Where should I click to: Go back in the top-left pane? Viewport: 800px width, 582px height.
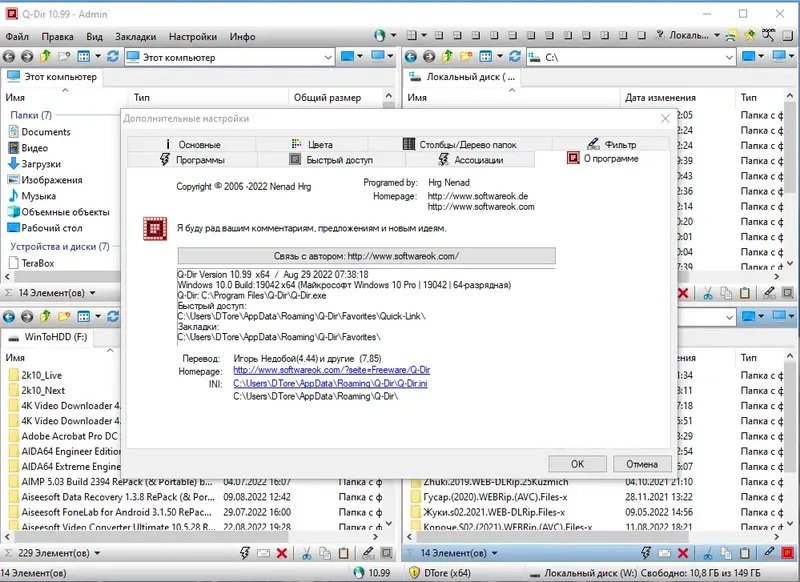[9, 57]
